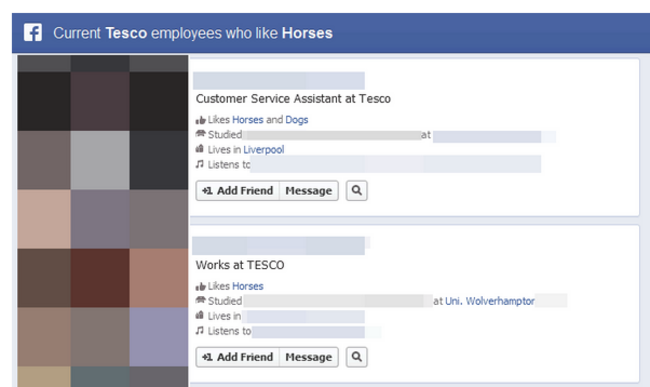Click graduation cap icon beside Uni. Wolverhampton row
The image size is (650, 387).
[201, 300]
